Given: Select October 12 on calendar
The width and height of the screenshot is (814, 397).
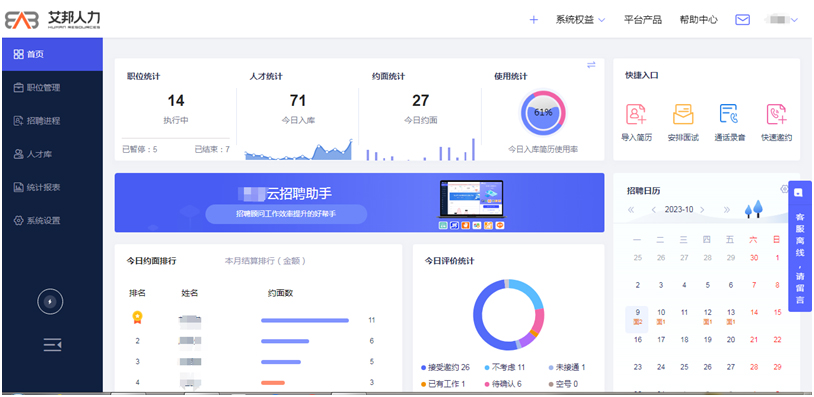Looking at the screenshot, I should (x=708, y=317).
